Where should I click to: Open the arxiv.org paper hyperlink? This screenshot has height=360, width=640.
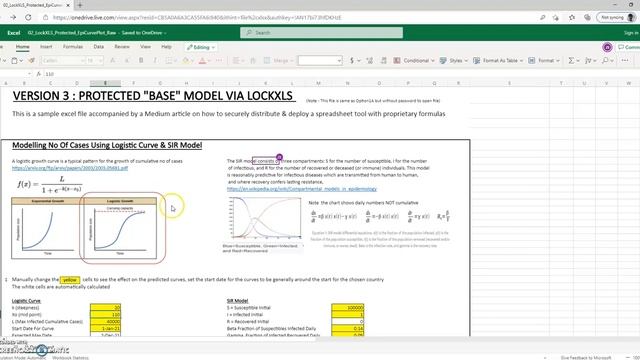tap(70, 168)
